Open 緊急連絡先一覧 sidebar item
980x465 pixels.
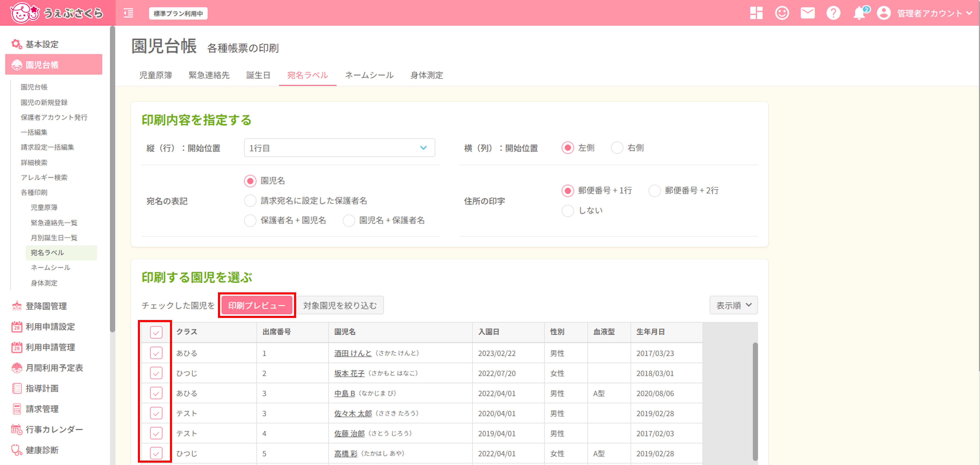pos(54,223)
